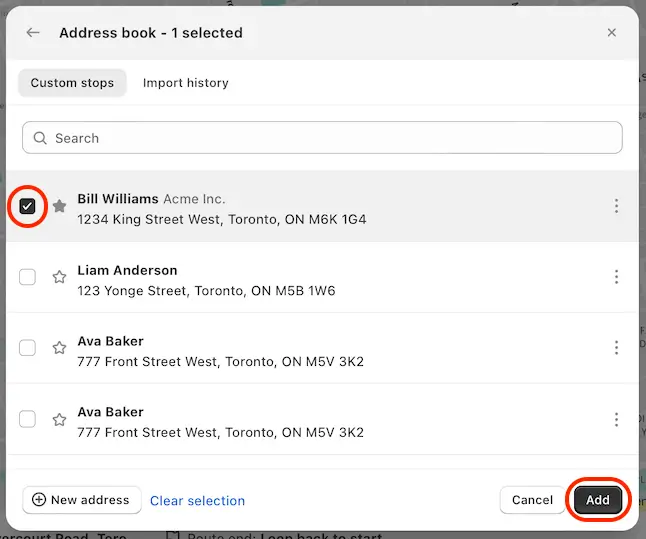Click the name Liam Anderson
Screen dimensions: 646x539
pos(127,270)
